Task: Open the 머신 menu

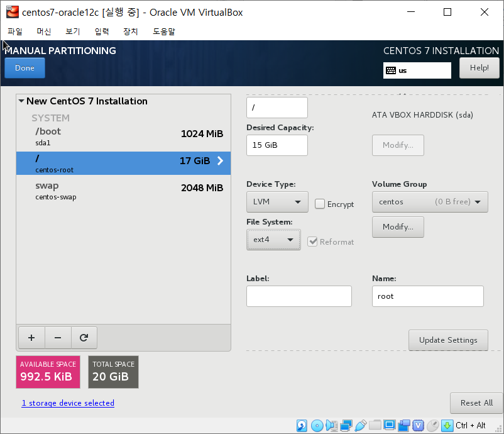Action: pos(44,31)
